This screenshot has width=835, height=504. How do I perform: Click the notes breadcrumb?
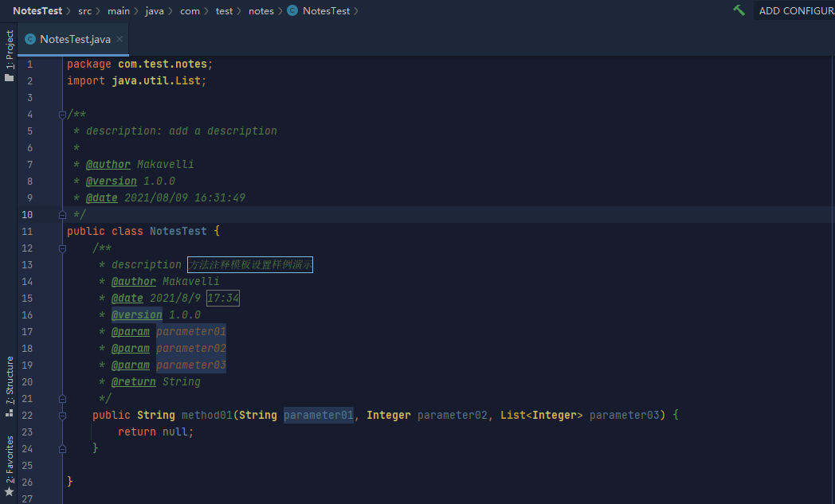tap(261, 10)
